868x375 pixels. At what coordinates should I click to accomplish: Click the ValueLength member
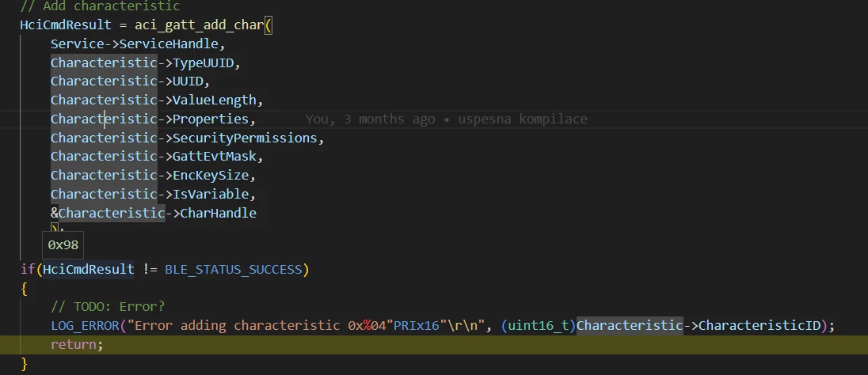coord(215,100)
